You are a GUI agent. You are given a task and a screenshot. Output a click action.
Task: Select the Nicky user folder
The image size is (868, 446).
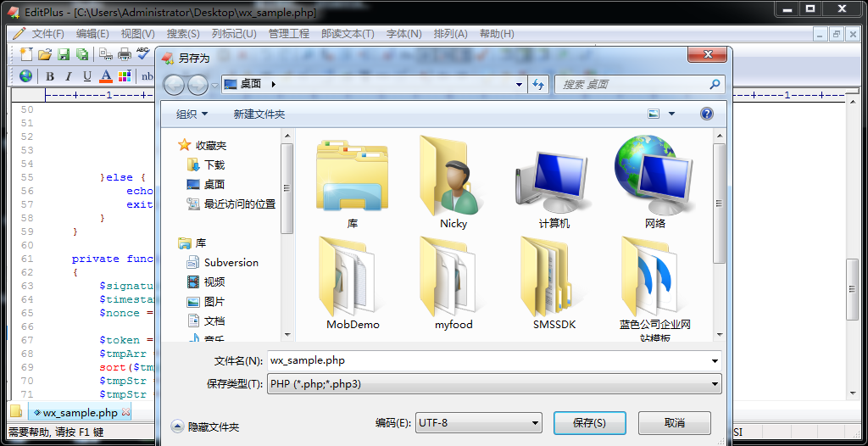tap(453, 183)
